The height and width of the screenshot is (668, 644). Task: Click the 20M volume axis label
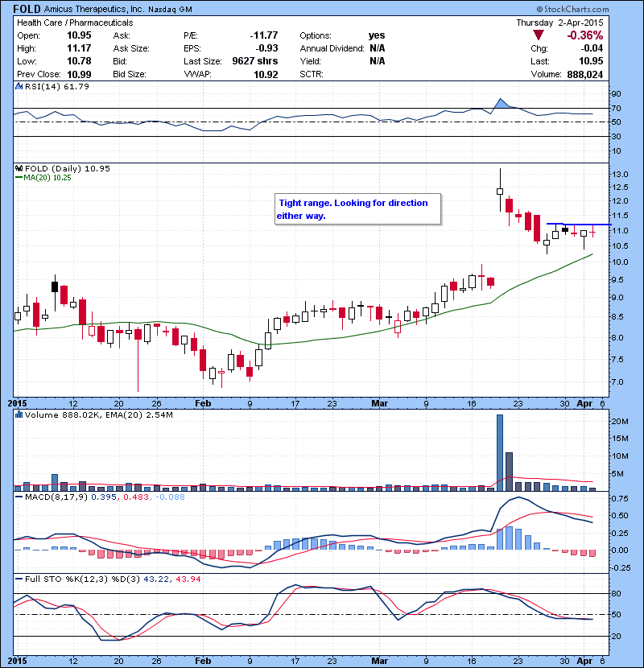(620, 422)
